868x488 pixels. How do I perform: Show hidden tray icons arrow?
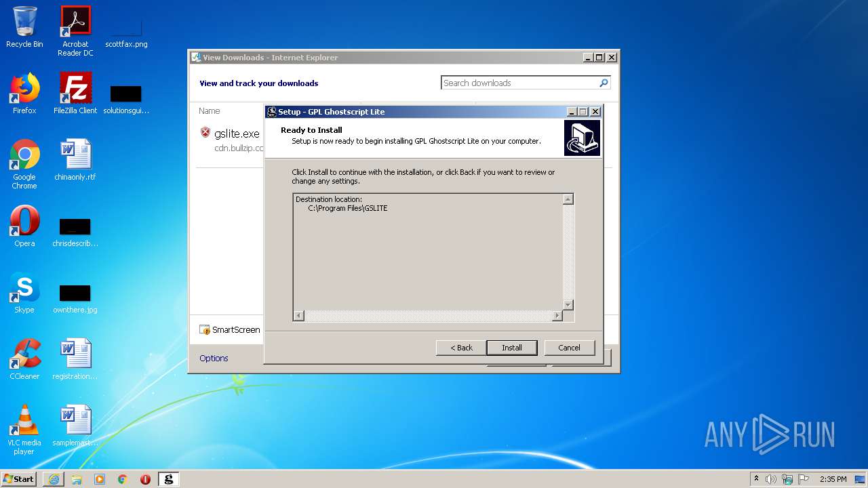coord(756,479)
